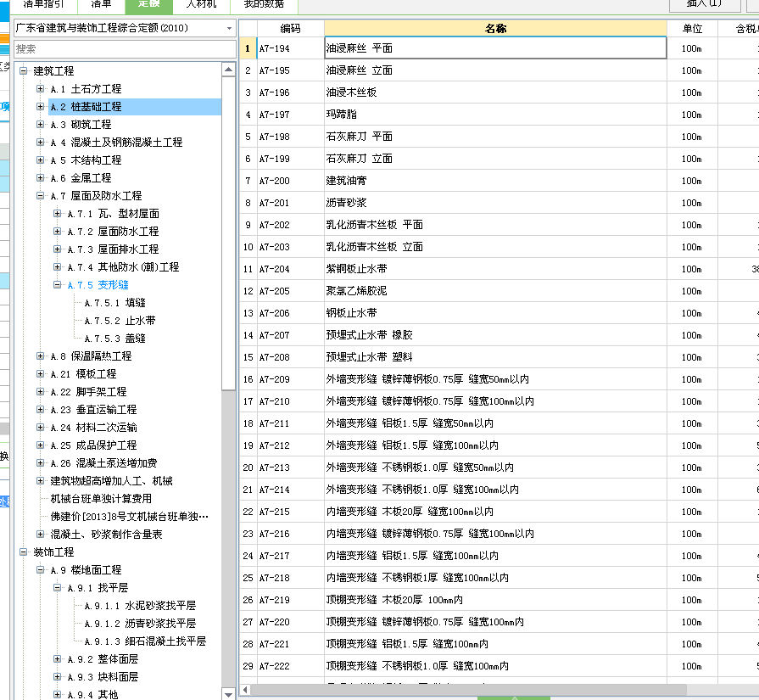The image size is (759, 700).
Task: Expand the A.9.2 整体面层 node
Action: (57, 658)
